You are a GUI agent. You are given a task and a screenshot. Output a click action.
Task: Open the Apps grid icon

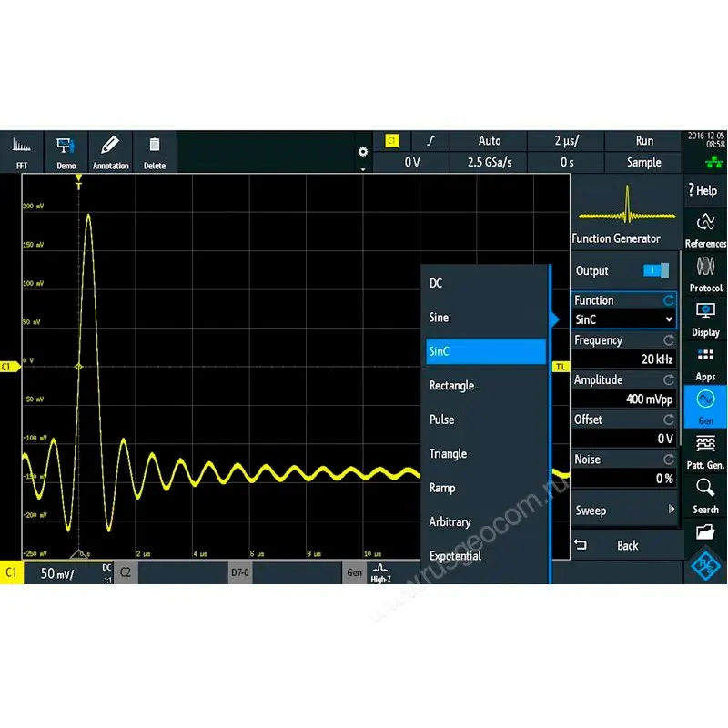(x=705, y=363)
